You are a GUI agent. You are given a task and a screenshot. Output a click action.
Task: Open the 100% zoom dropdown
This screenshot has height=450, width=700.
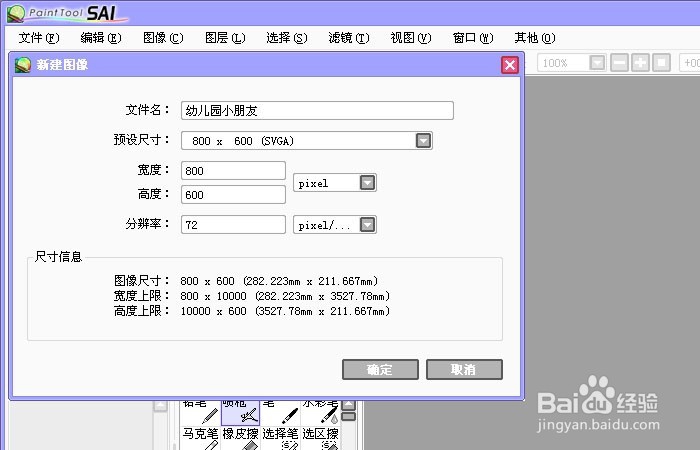(x=597, y=63)
